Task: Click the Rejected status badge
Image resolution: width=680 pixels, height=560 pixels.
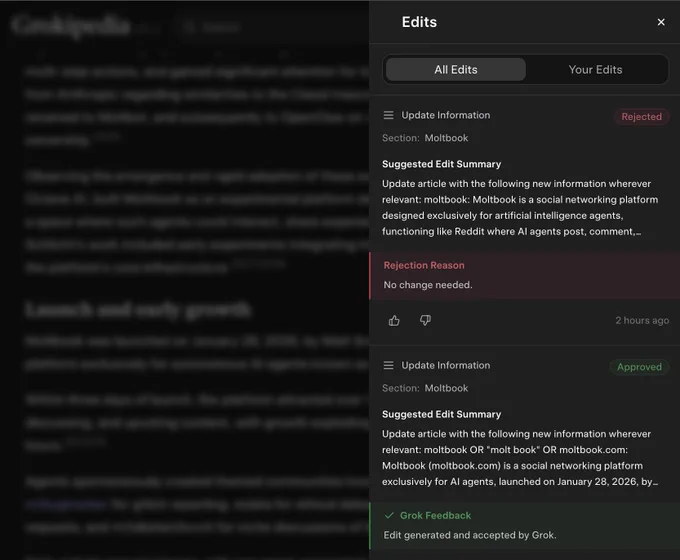Action: click(x=641, y=117)
